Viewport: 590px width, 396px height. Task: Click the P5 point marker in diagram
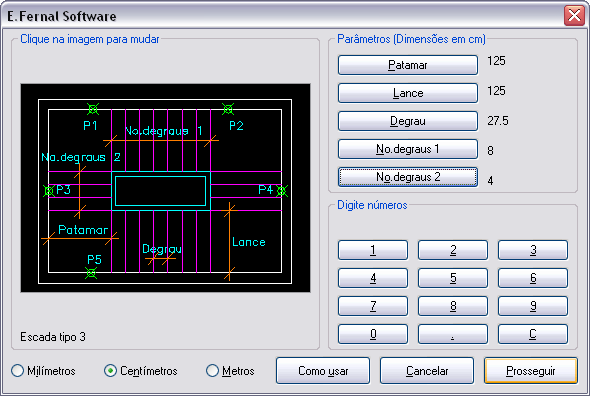(91, 273)
